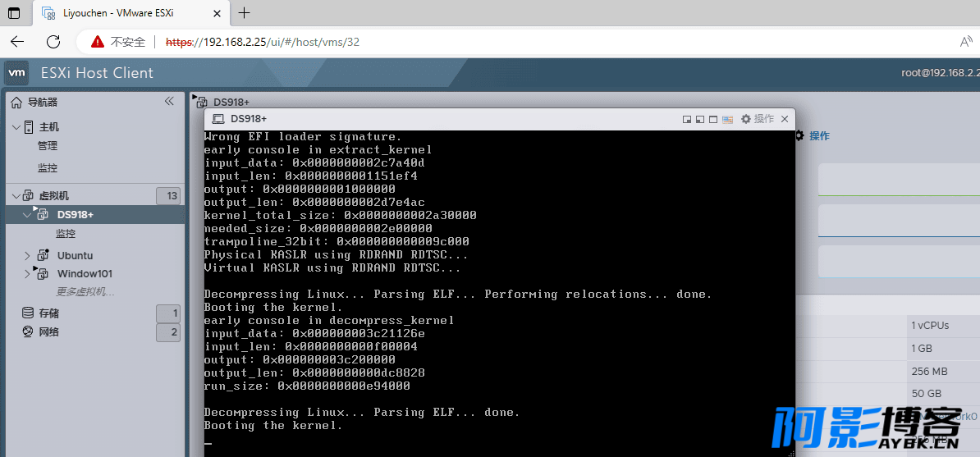Select 监控 under DS918+
Viewport: 980px width, 457px height.
(x=66, y=234)
